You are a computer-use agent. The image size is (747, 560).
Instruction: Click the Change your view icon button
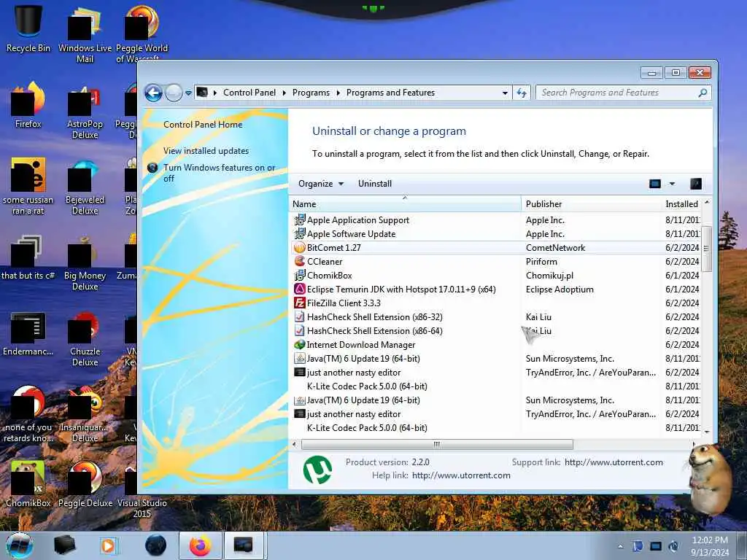(x=655, y=184)
